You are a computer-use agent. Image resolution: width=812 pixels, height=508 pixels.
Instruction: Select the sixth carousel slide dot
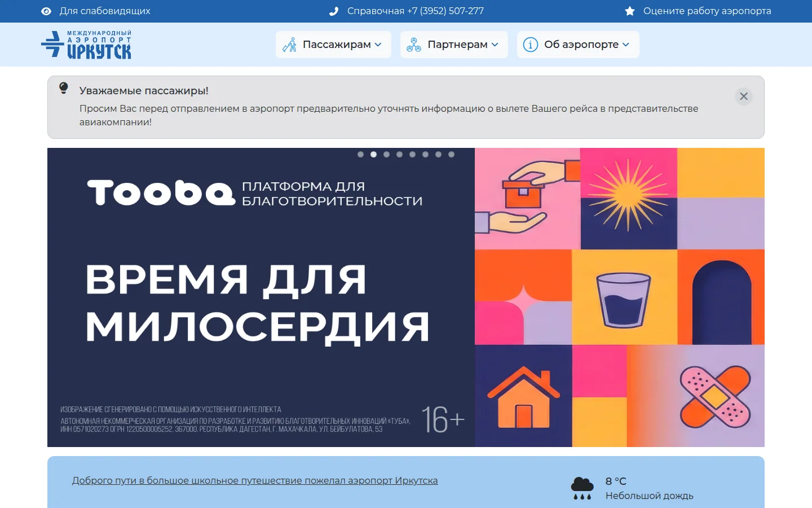click(425, 154)
